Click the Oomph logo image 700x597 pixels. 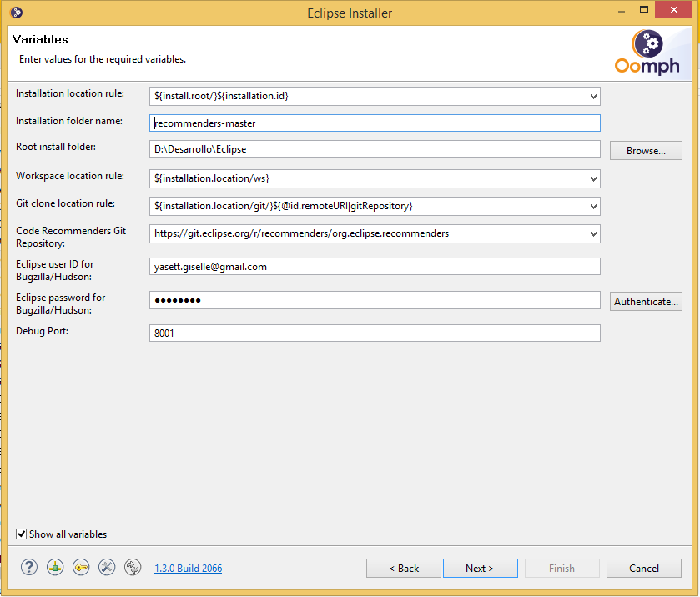pos(647,53)
